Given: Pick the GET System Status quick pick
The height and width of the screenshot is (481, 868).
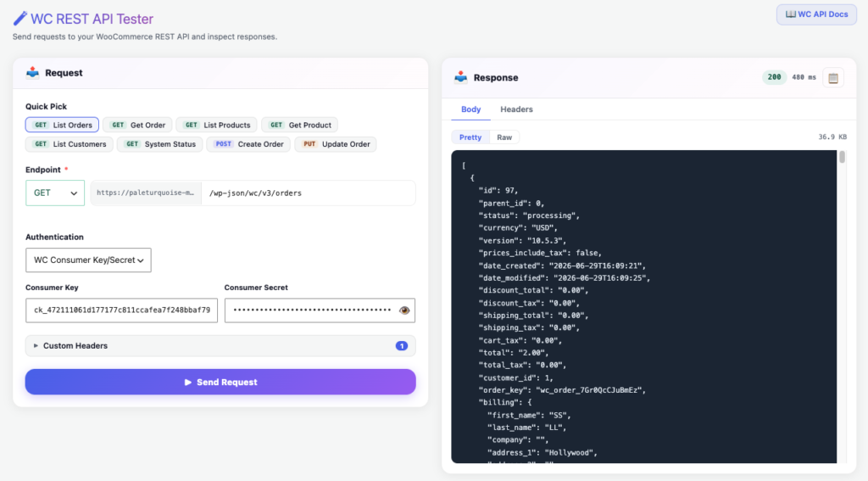Looking at the screenshot, I should (x=160, y=144).
